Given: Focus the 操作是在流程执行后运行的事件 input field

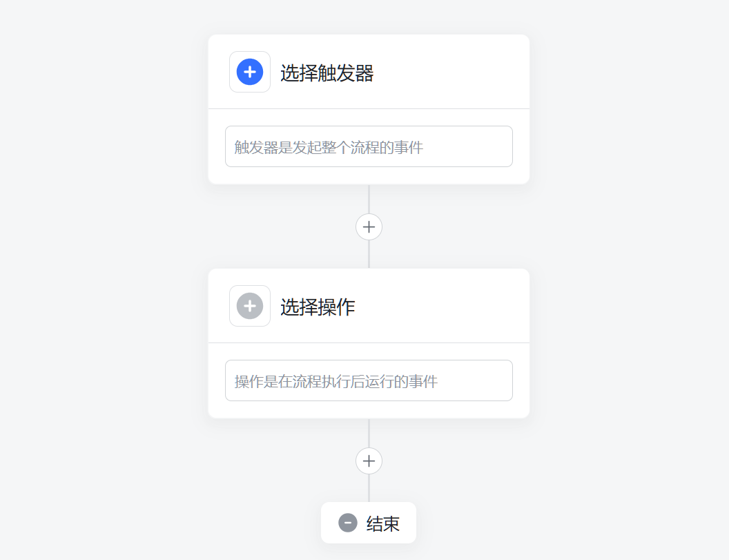Looking at the screenshot, I should [x=369, y=380].
